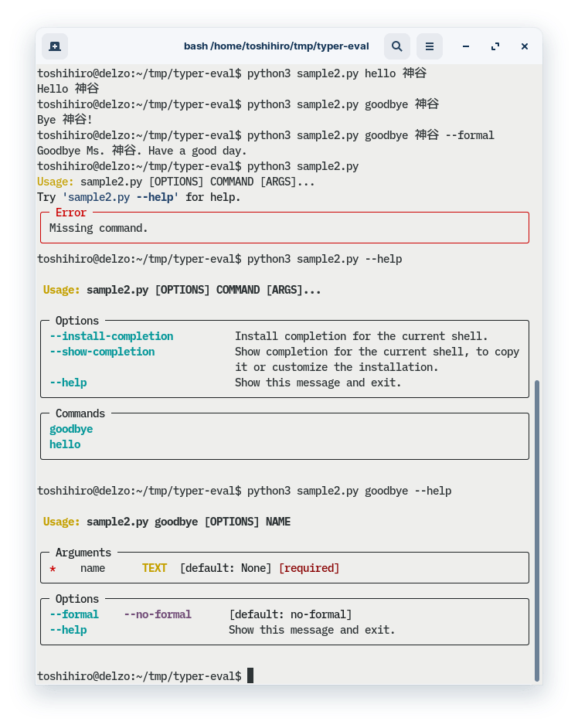Click the '--install-completion' option text
The image size is (578, 728).
pyautogui.click(x=111, y=336)
